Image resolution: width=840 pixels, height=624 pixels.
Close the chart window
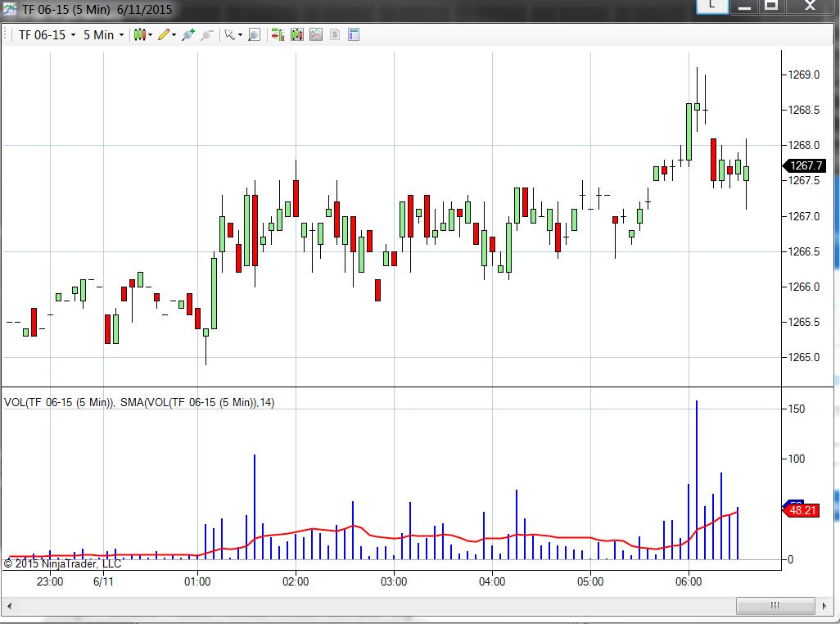coord(810,6)
